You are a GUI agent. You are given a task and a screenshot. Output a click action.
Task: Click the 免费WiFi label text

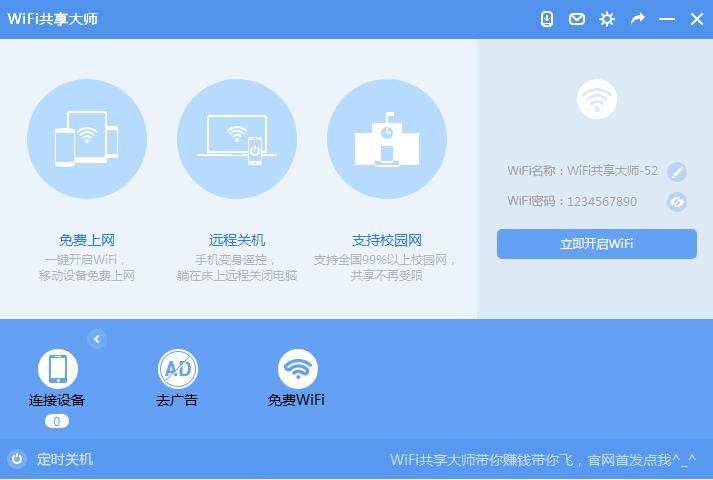296,400
